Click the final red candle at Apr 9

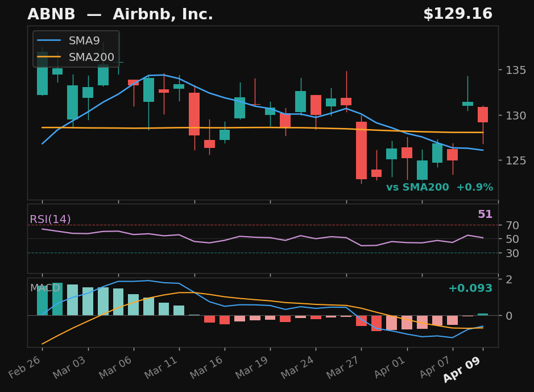[483, 115]
